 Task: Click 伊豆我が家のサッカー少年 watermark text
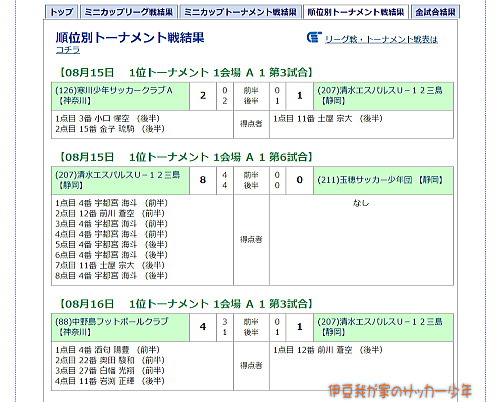400,391
